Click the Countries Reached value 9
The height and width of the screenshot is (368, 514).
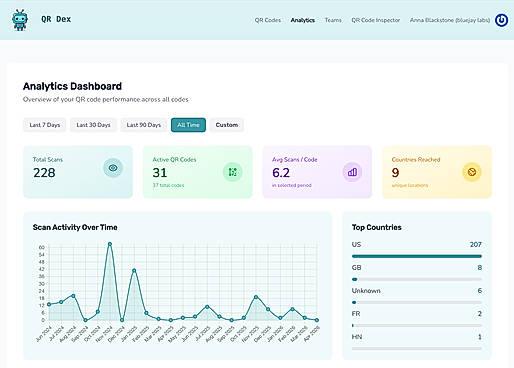[395, 173]
